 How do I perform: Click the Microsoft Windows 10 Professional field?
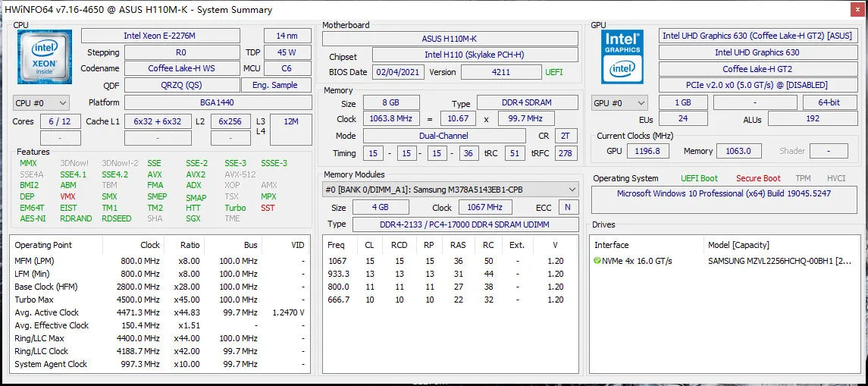tap(724, 200)
